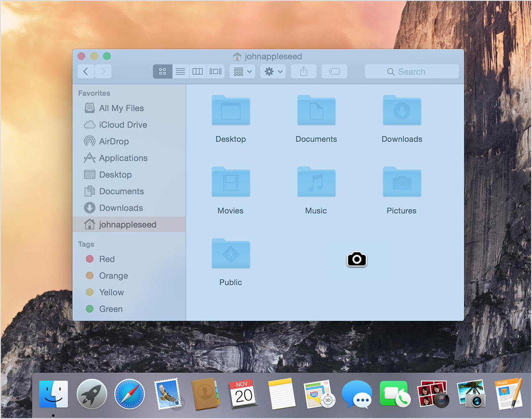The image size is (532, 419).
Task: Switch Finder to Cover Flow view
Action: click(x=215, y=71)
